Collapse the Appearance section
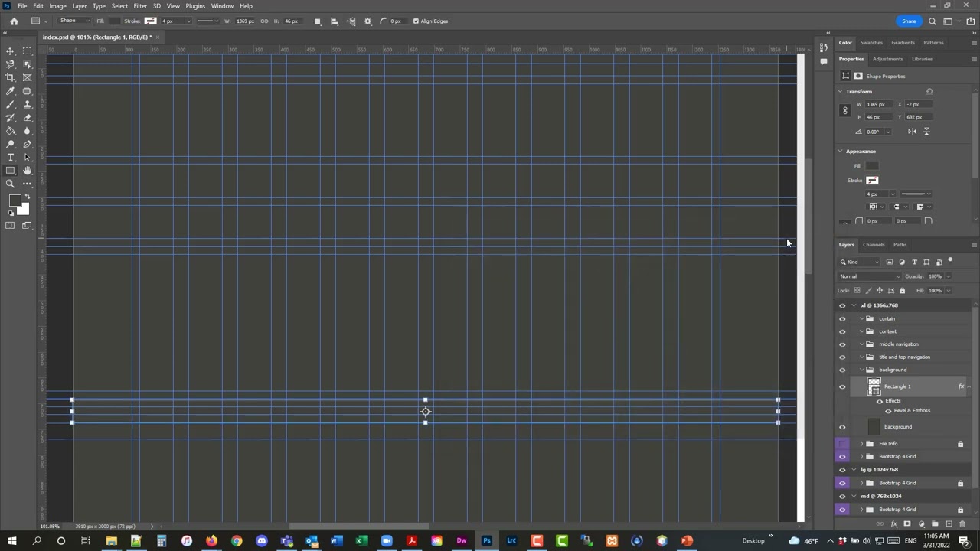 pyautogui.click(x=840, y=152)
